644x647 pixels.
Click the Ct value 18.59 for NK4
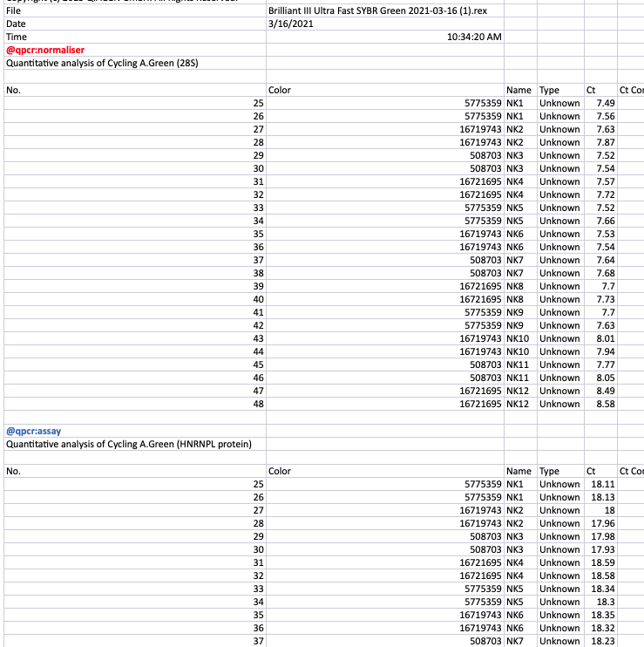click(x=600, y=562)
